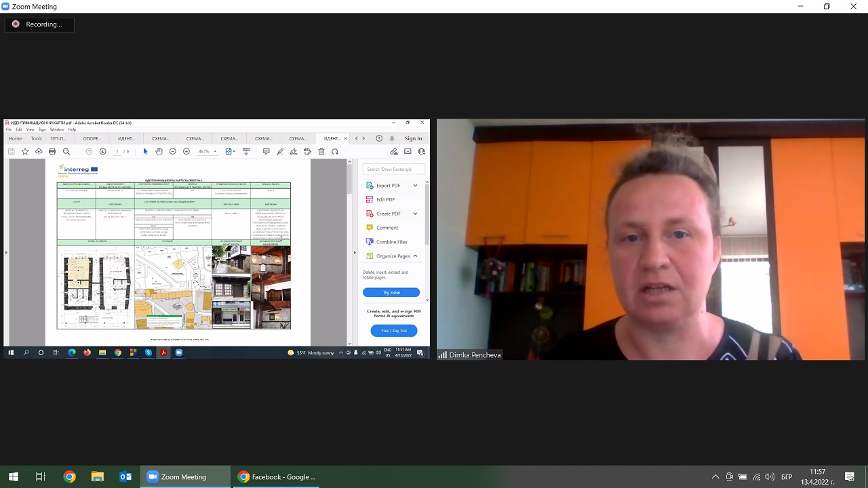This screenshot has width=868, height=488.
Task: Open the Window menu in Acrobat
Action: (x=56, y=129)
